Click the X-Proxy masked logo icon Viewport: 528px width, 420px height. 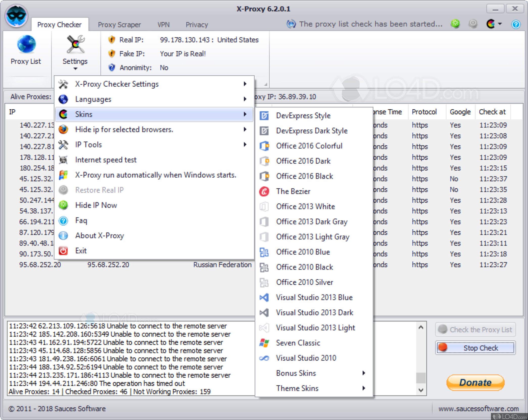(x=16, y=16)
